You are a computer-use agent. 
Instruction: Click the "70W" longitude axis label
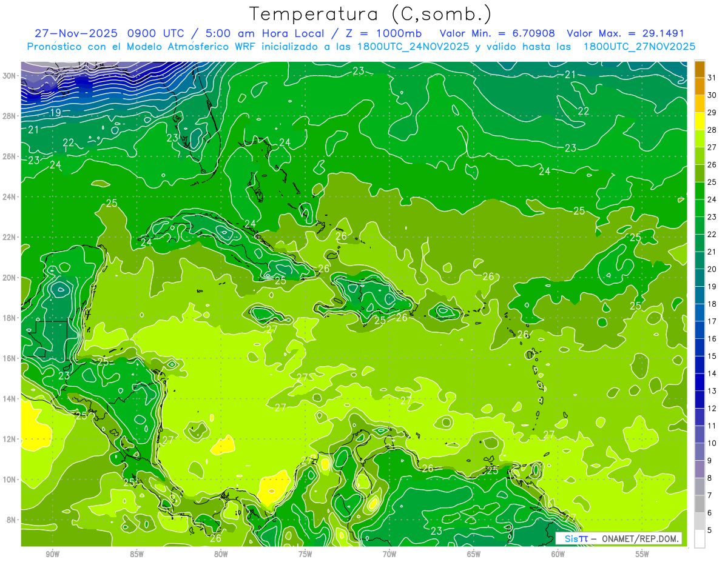point(389,554)
